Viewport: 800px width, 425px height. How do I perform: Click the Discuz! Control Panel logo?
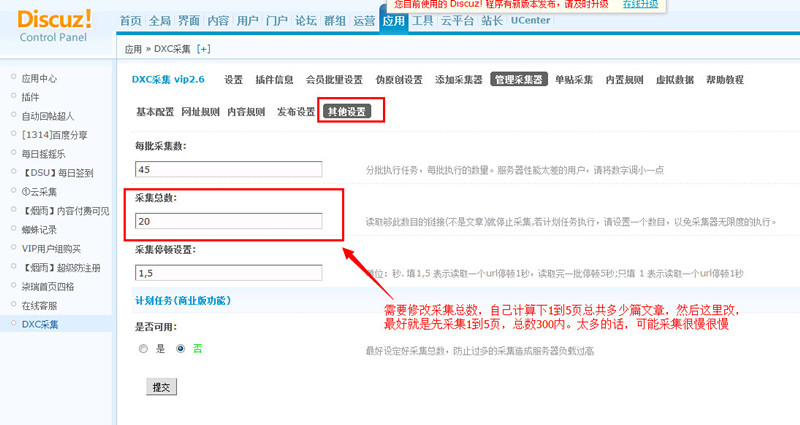click(x=54, y=26)
